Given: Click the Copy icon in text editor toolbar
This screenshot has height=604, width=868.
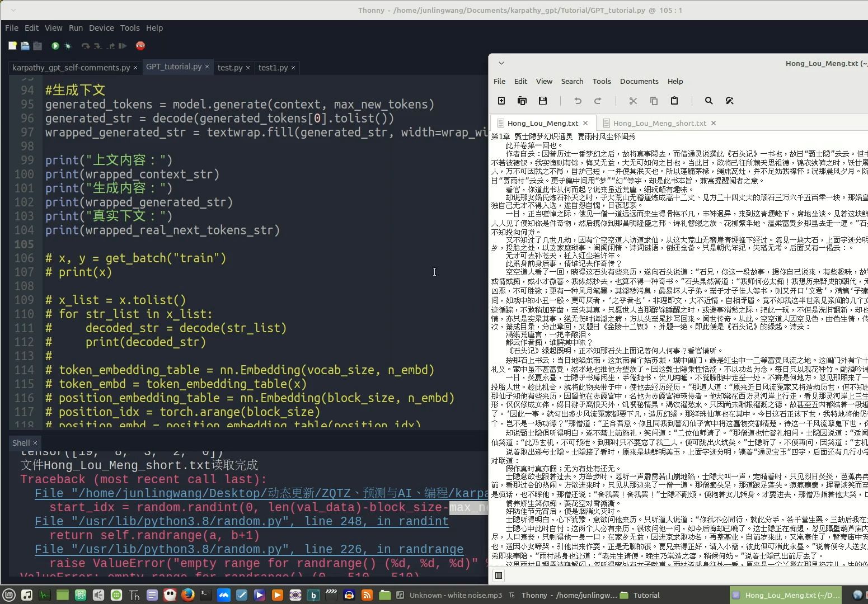Looking at the screenshot, I should [x=654, y=101].
